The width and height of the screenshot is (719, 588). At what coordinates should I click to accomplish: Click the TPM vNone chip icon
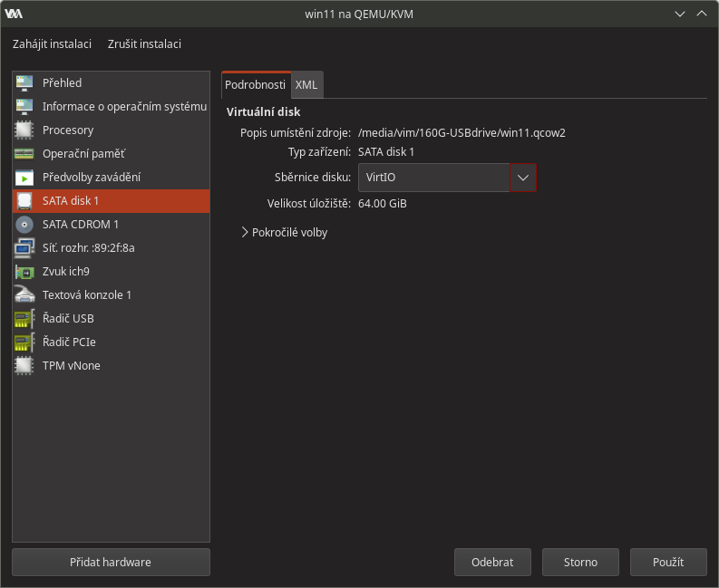[x=24, y=366]
